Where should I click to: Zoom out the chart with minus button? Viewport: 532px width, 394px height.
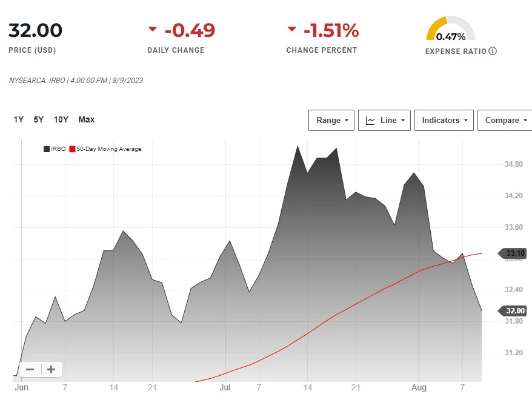click(x=30, y=369)
